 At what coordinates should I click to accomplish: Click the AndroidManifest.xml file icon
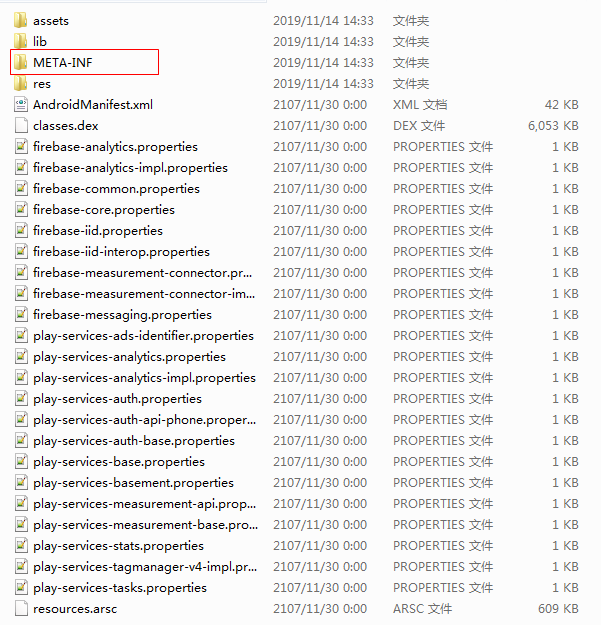point(21,104)
